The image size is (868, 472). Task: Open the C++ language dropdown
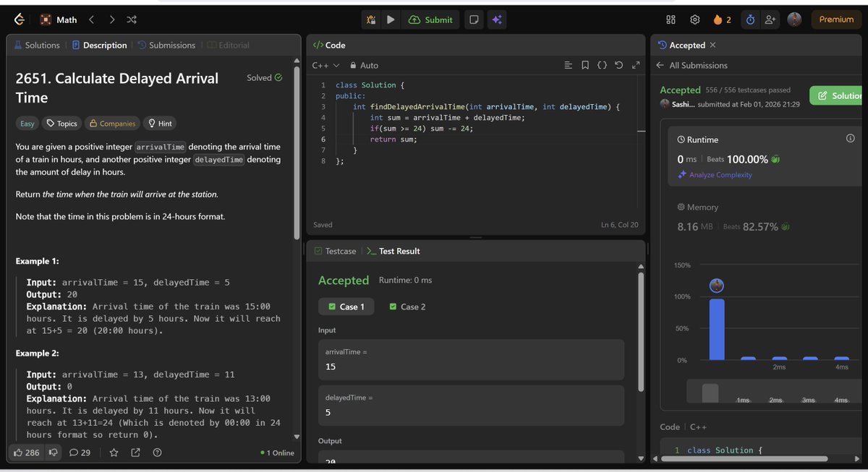pos(325,65)
